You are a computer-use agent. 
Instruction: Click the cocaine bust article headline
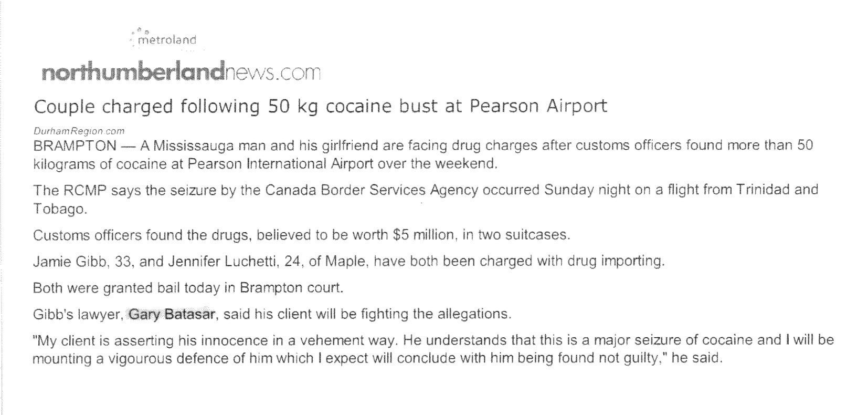coord(320,107)
